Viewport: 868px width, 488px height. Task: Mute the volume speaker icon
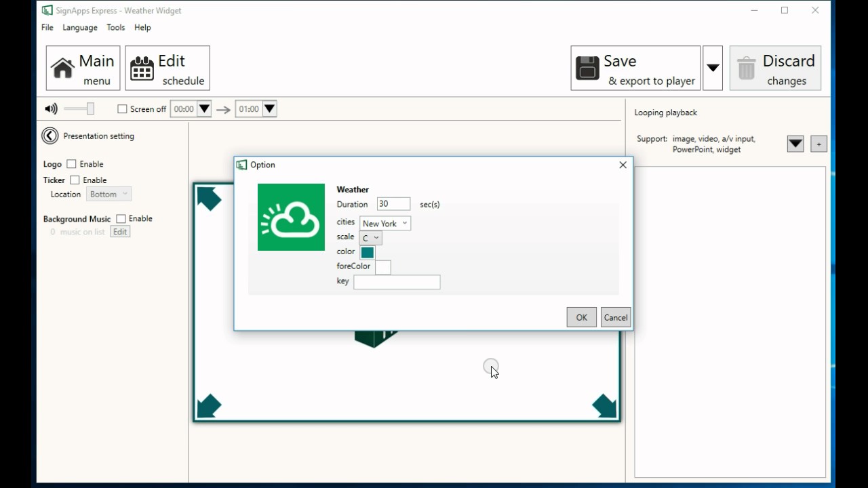tap(51, 108)
